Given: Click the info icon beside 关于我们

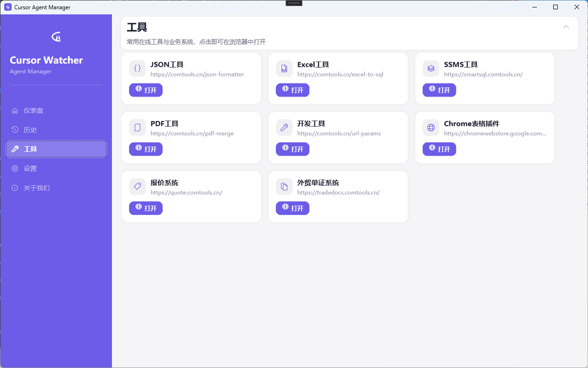Looking at the screenshot, I should tap(15, 188).
